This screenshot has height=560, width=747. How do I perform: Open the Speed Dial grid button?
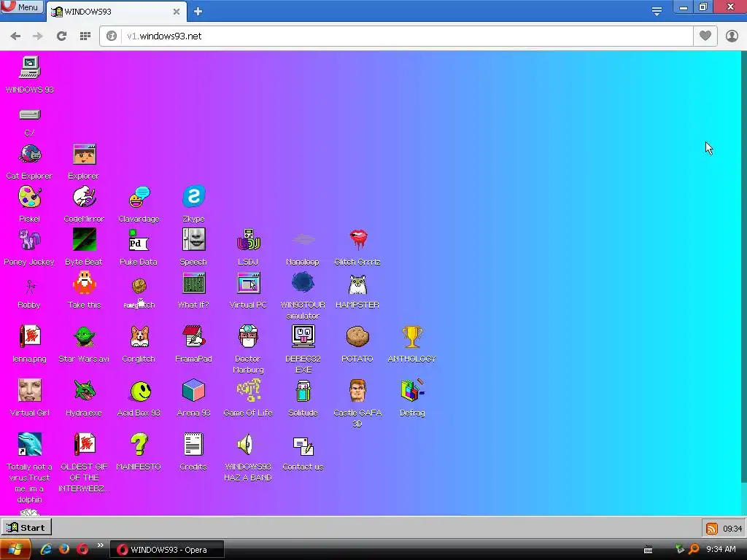point(85,36)
